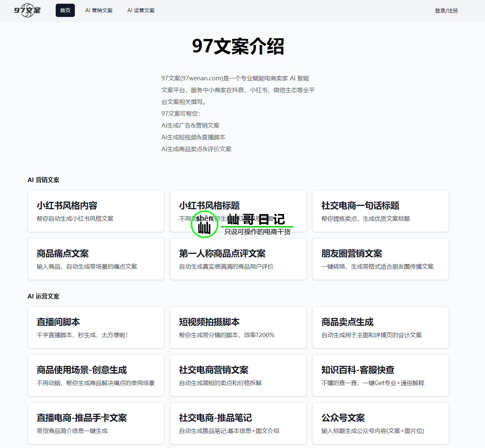Open the 社交电商营销文案 card
Image resolution: width=485 pixels, height=448 pixels.
[238, 375]
